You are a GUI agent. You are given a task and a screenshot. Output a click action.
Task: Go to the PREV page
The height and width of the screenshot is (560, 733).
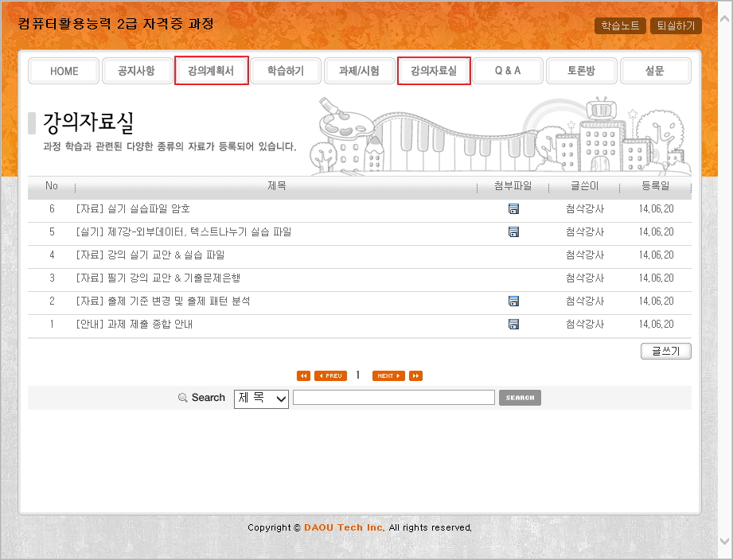point(330,375)
